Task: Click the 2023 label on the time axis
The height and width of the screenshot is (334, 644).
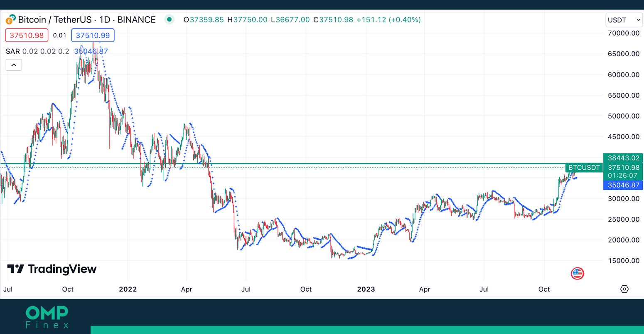Action: 366,289
